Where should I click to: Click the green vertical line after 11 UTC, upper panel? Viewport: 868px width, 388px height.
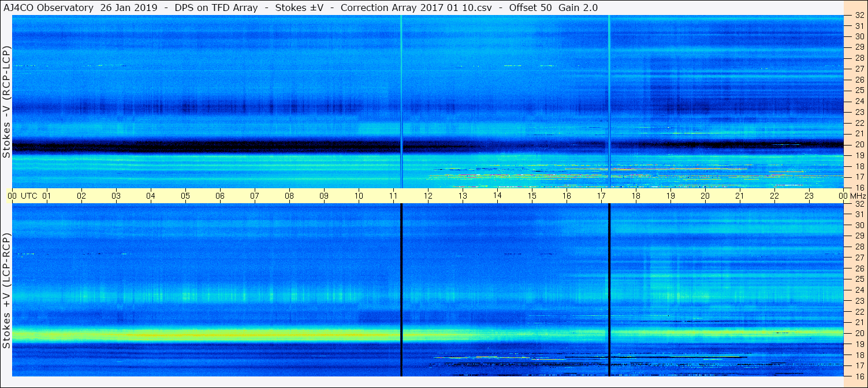tap(401, 102)
